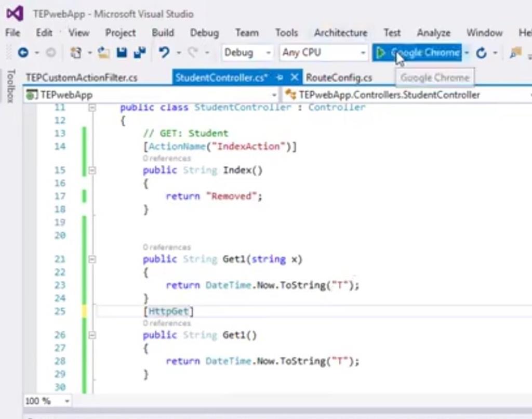Image resolution: width=532 pixels, height=419 pixels.
Task: Pin the StudentController.cs tab
Action: pyautogui.click(x=280, y=76)
